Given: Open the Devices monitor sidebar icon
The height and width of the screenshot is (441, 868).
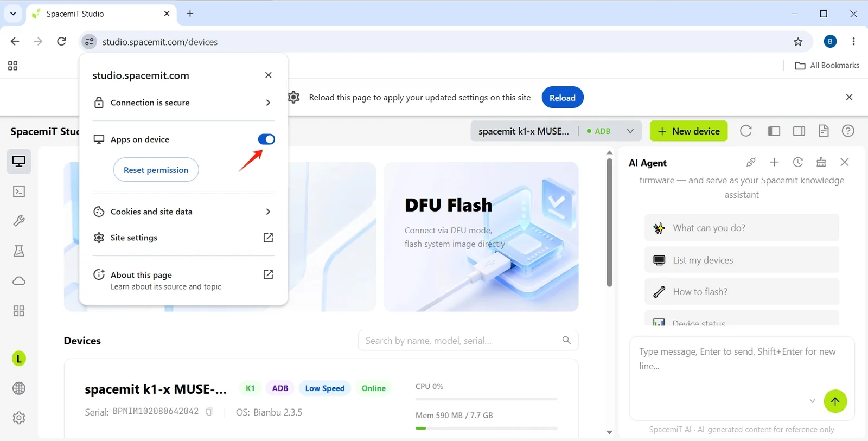Looking at the screenshot, I should (19, 162).
